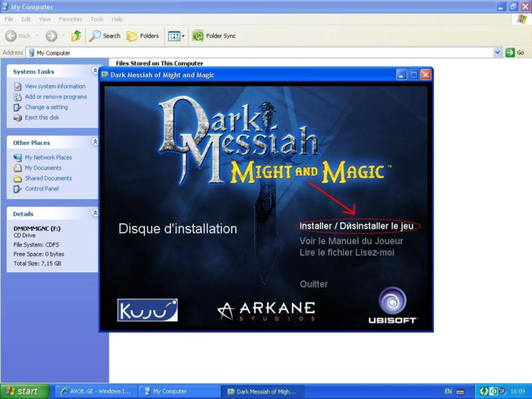Click the keyboard icon in the language bar
This screenshot has height=399, width=532.
point(460,392)
